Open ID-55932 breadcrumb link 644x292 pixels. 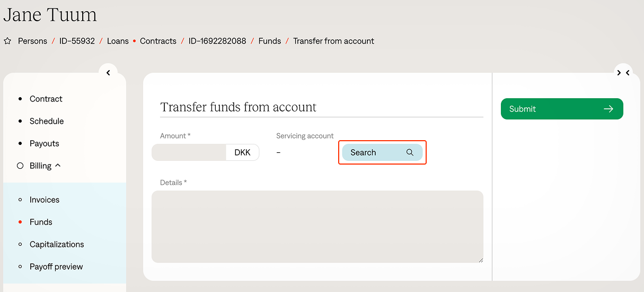pyautogui.click(x=77, y=41)
